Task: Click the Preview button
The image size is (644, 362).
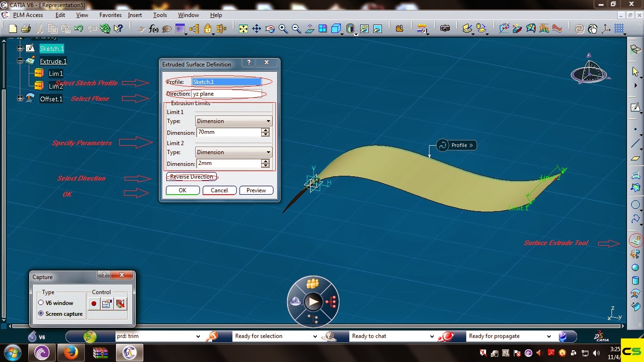Action: pyautogui.click(x=256, y=190)
